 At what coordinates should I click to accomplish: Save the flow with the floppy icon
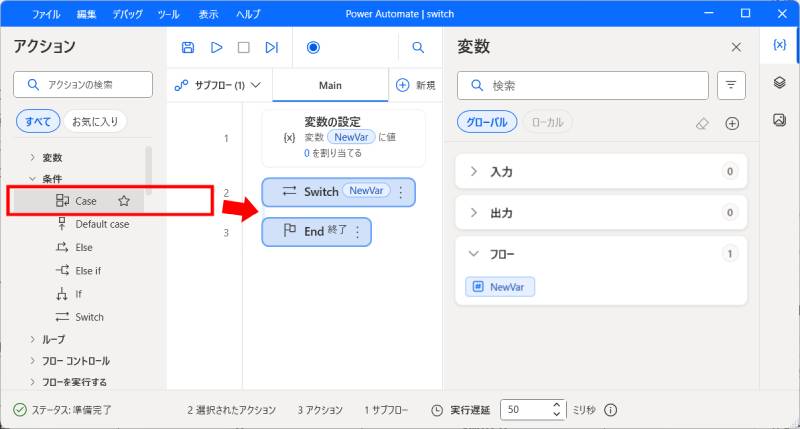(188, 47)
